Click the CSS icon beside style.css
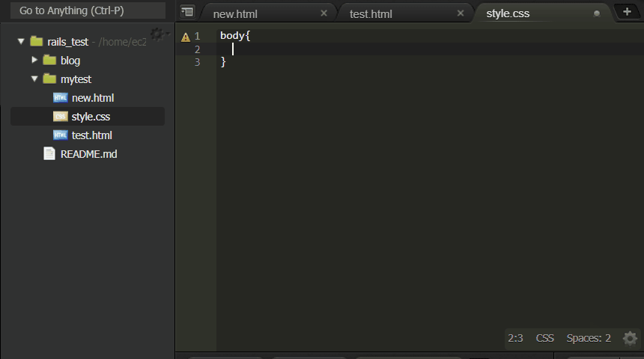 [x=61, y=117]
